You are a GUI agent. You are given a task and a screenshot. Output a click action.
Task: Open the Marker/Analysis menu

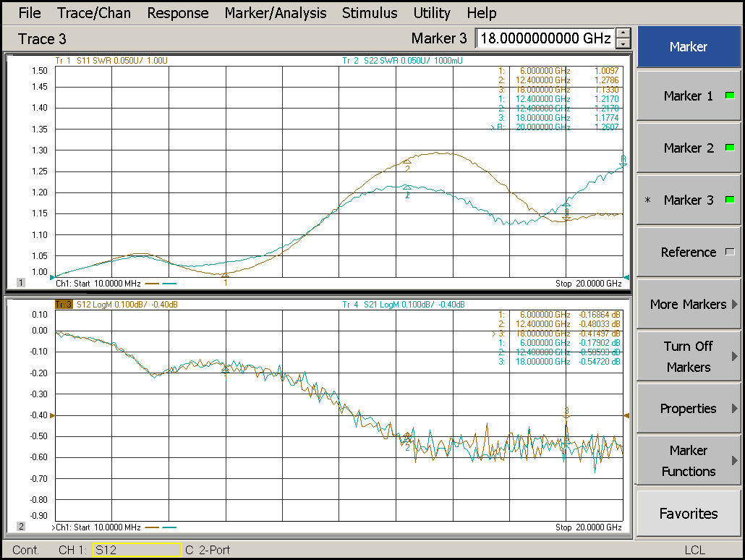click(x=275, y=13)
